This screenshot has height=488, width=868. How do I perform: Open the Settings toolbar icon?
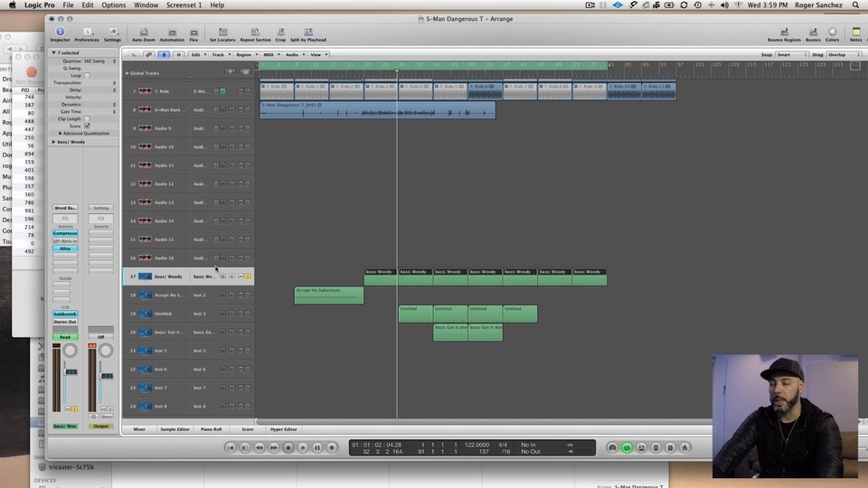[x=112, y=34]
